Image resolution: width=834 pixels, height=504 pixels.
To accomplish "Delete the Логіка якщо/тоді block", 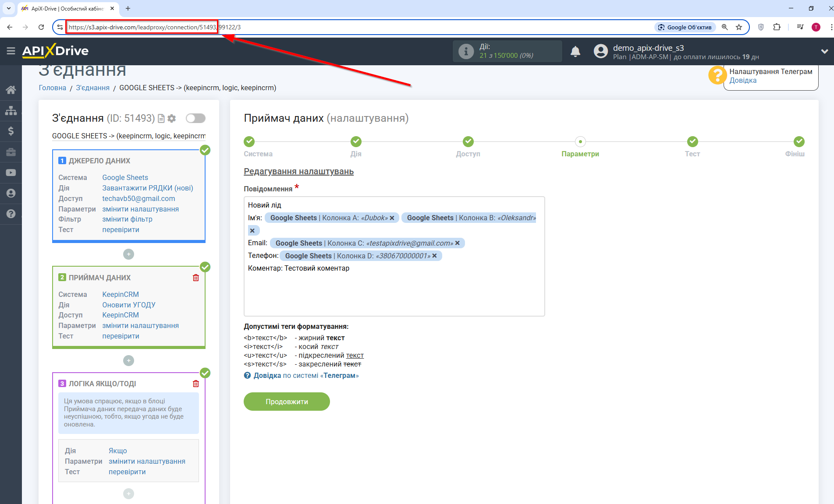I will point(196,384).
